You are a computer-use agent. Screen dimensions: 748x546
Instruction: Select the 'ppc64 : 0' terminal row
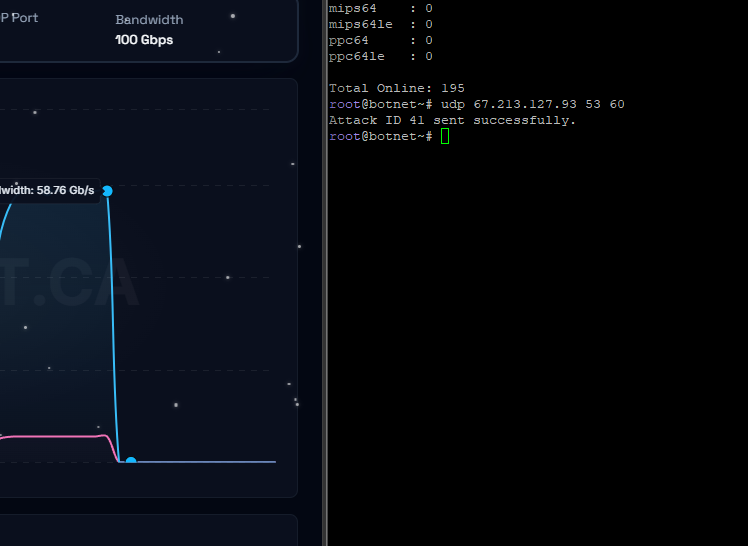click(x=381, y=40)
